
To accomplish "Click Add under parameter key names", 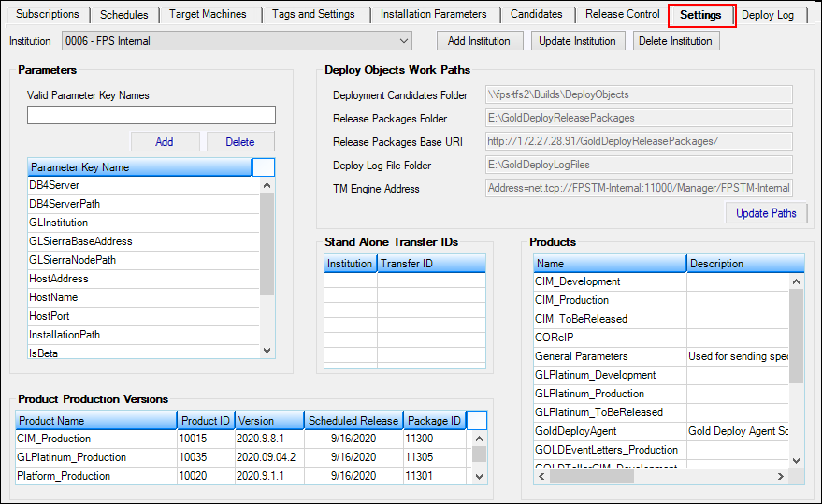I will (165, 142).
